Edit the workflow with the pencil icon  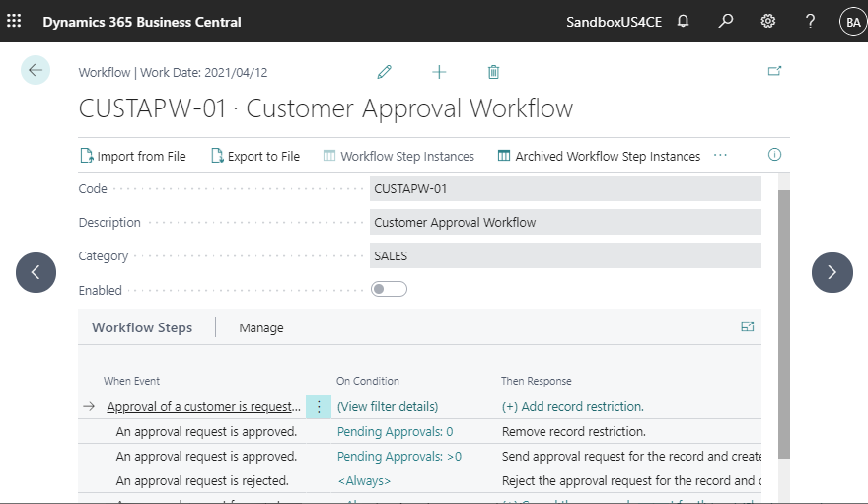click(x=384, y=72)
